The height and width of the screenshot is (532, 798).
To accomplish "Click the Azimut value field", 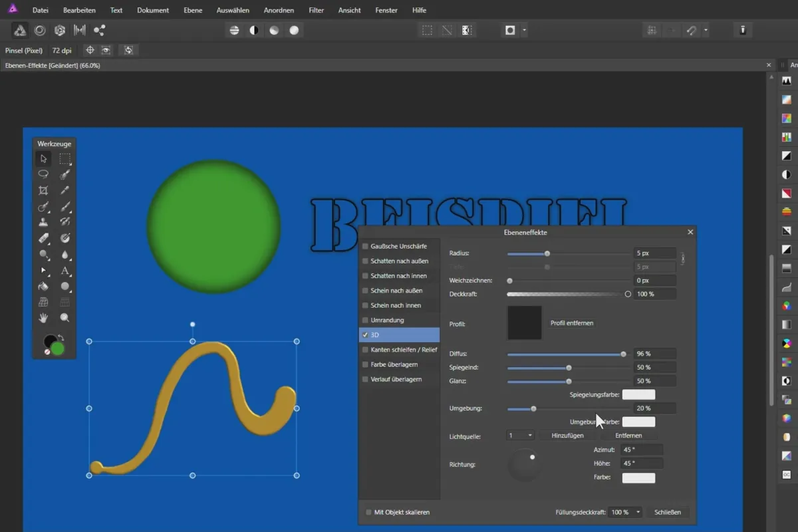I will (641, 450).
